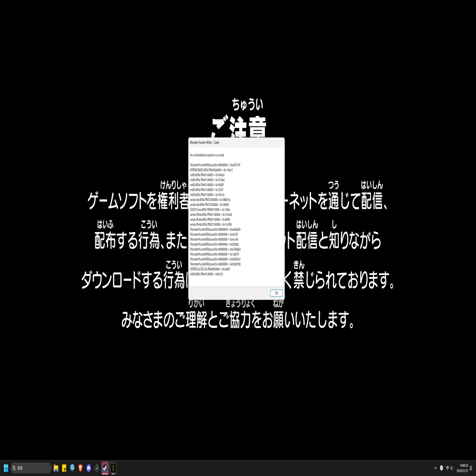Click the stack line ending 0xb3b9708
Image resolution: width=476 pixels, height=476 pixels.
click(215, 264)
